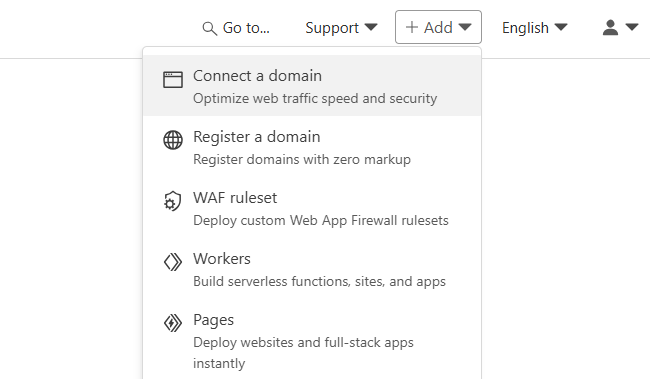Click 'Deploy custom Web App Firewall rulesets' text
Screen dimensions: 650x379
tap(321, 221)
